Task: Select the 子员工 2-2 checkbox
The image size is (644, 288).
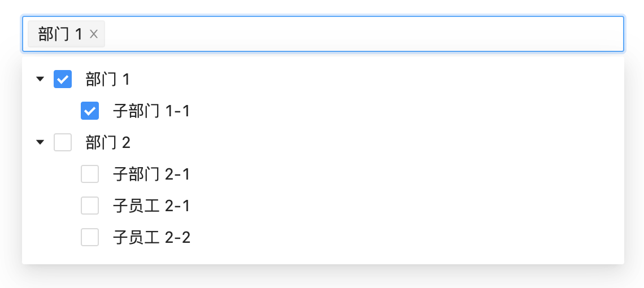Action: point(90,238)
